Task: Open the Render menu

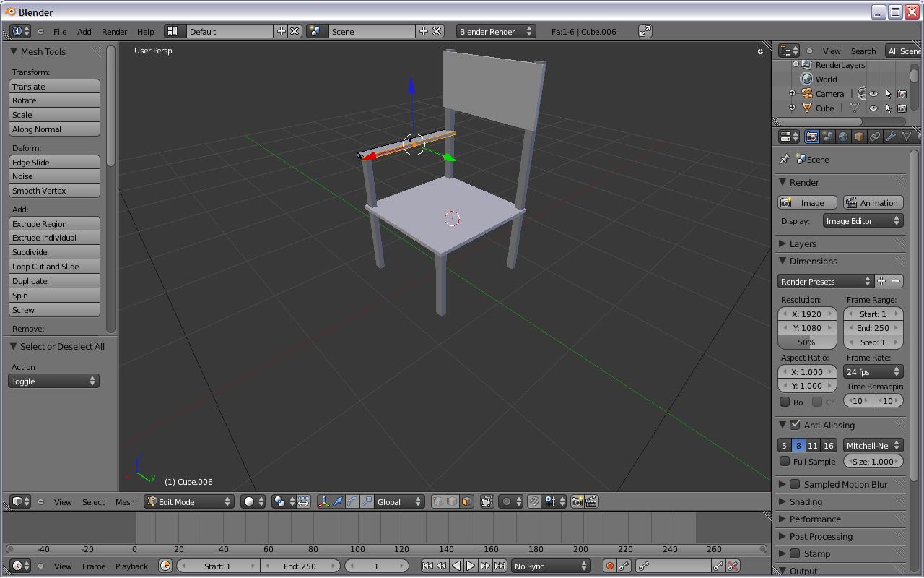Action: 115,31
